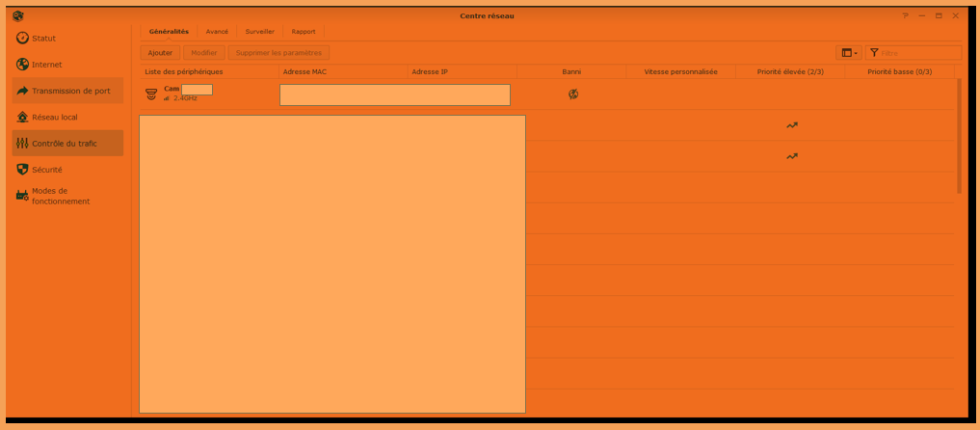Toggle the Banni icon for Cam
Viewport: 980px width, 430px height.
(x=573, y=94)
